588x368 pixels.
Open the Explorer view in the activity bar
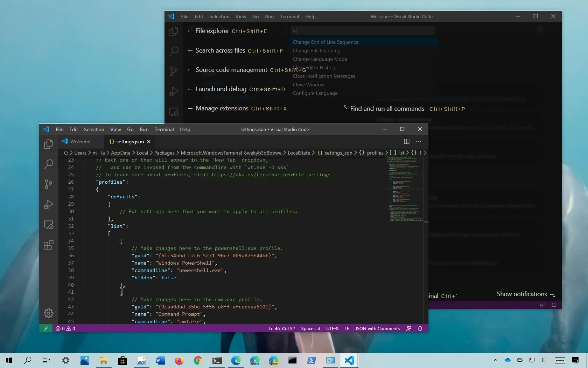(48, 144)
